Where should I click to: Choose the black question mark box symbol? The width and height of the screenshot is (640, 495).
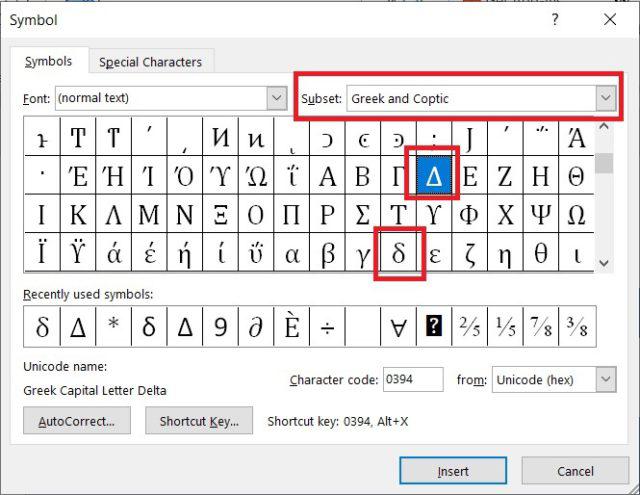pos(434,326)
